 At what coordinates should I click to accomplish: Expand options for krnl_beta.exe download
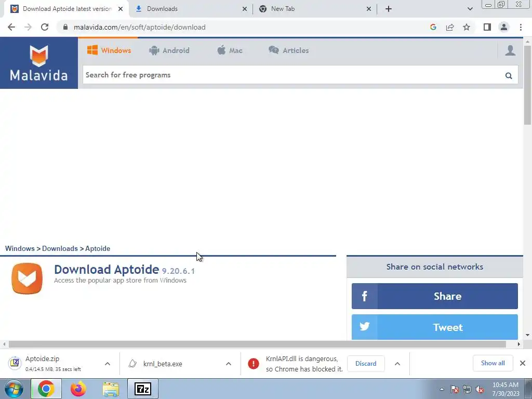click(x=229, y=364)
